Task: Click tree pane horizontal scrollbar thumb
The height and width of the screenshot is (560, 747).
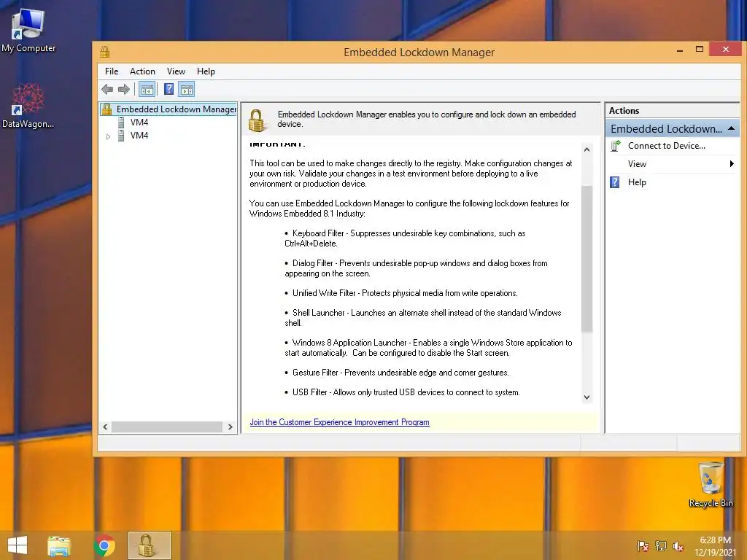Action: point(167,427)
